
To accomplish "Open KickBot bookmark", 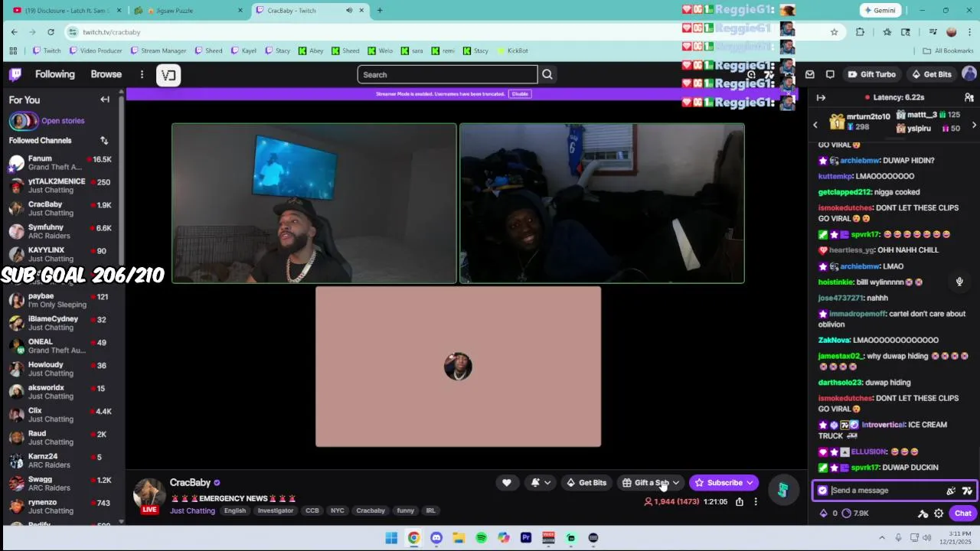I will coord(512,51).
